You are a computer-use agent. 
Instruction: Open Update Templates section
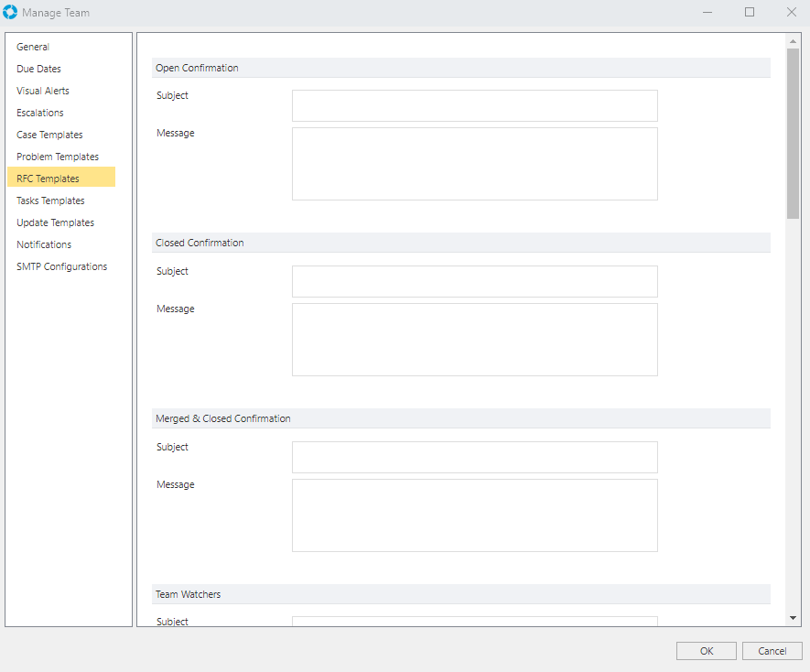coord(55,222)
